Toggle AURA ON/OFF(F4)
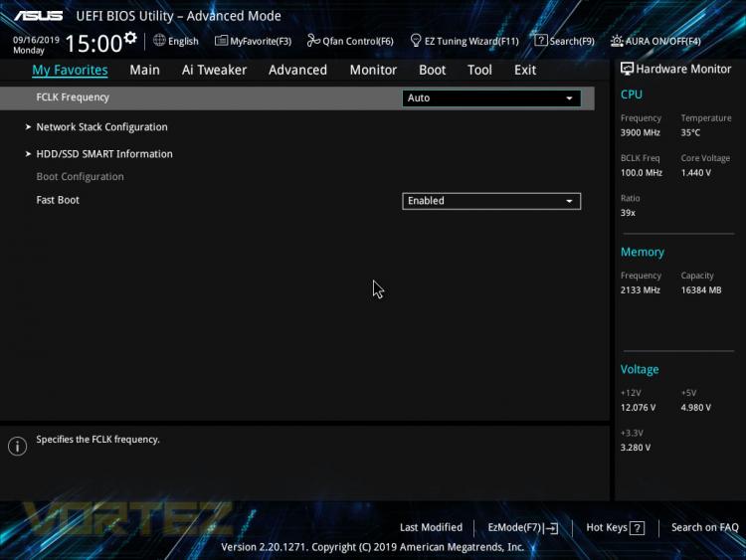The width and height of the screenshot is (746, 560). point(662,42)
